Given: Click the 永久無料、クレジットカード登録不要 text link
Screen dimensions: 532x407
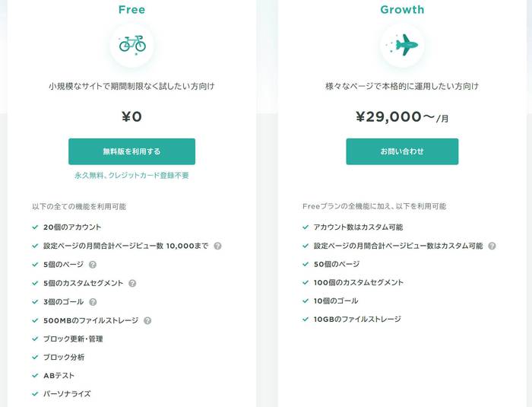Looking at the screenshot, I should pos(131,176).
